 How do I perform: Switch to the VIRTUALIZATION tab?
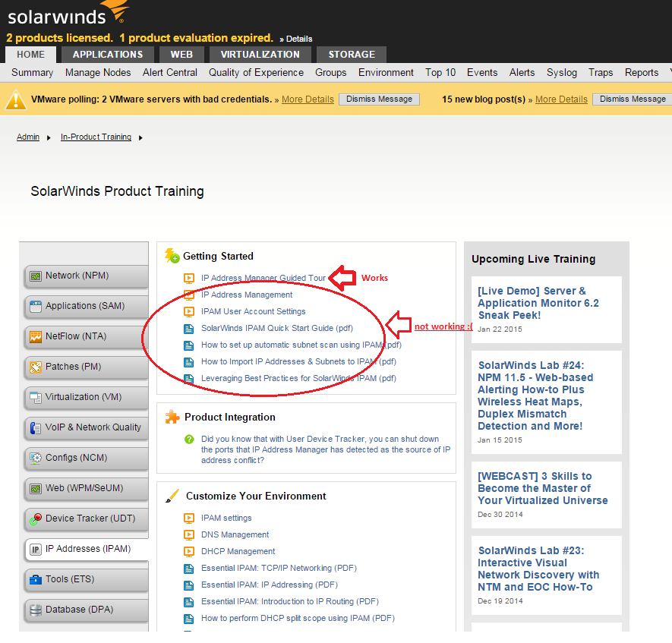pyautogui.click(x=260, y=55)
